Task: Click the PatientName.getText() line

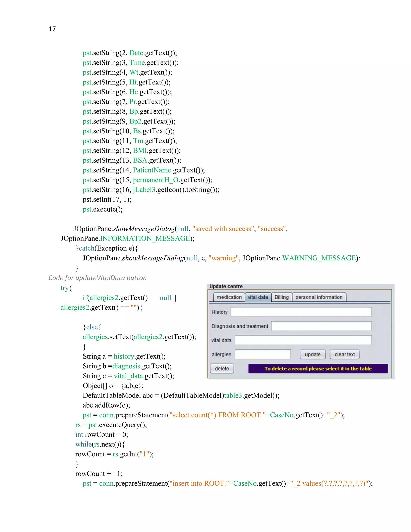Action: (x=144, y=170)
